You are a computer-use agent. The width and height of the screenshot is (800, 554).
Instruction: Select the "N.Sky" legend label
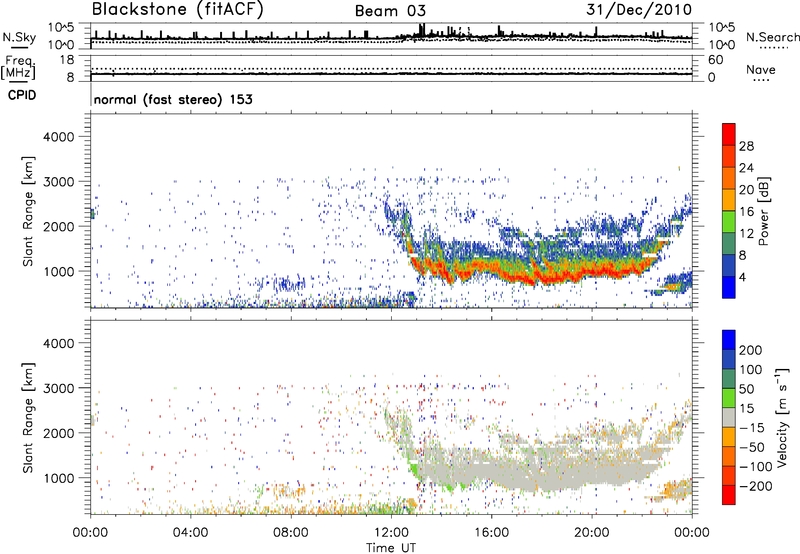click(19, 38)
